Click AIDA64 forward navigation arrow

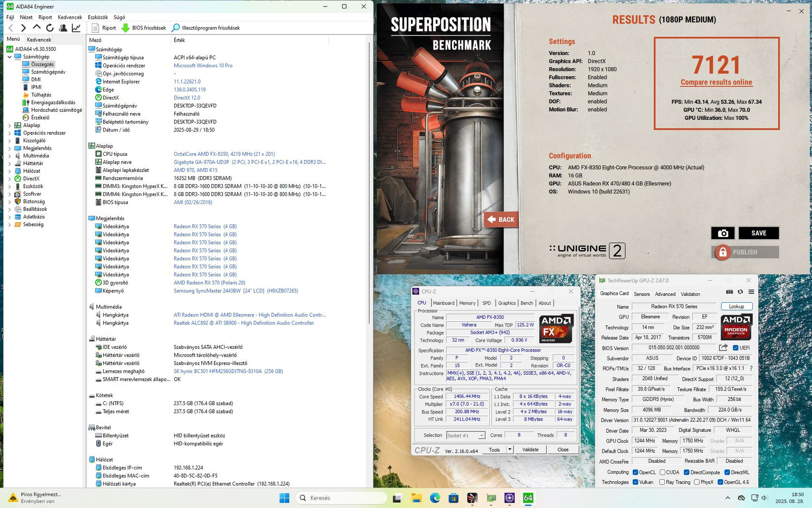23,28
